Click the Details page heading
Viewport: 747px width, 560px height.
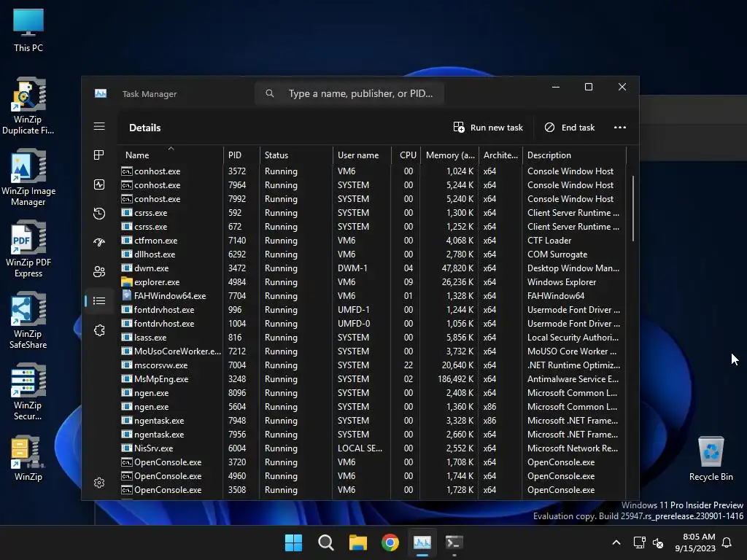[x=145, y=128]
